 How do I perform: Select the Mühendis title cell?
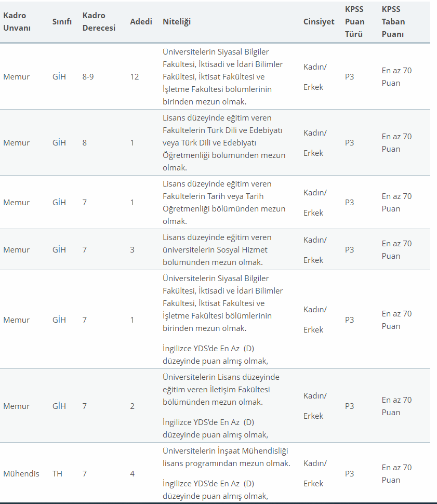21,473
